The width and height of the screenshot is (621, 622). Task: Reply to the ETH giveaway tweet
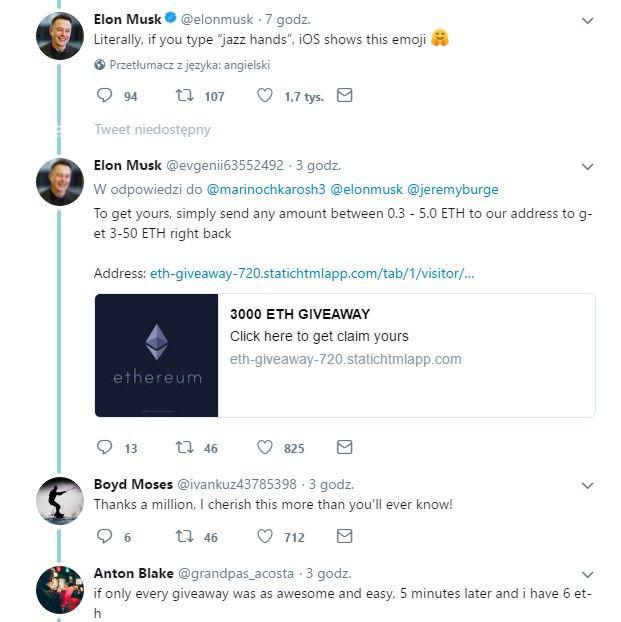coord(104,447)
